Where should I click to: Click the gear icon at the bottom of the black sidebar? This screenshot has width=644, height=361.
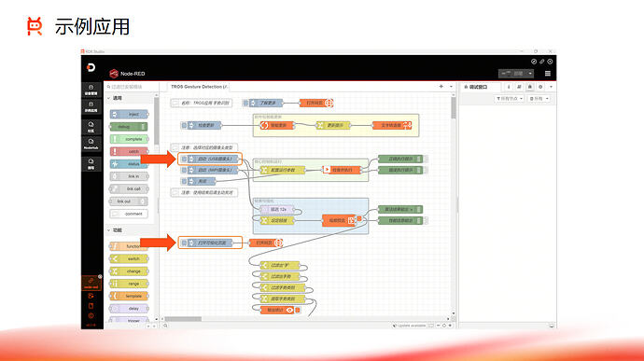pos(91,316)
